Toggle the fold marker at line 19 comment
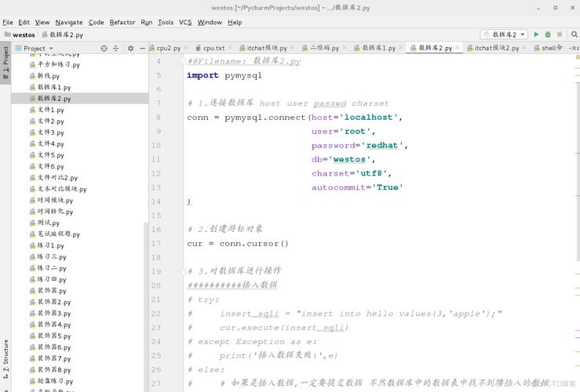 (183, 271)
